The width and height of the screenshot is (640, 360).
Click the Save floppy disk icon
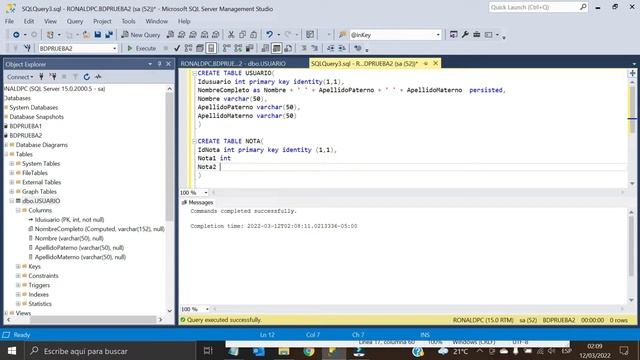pyautogui.click(x=98, y=35)
